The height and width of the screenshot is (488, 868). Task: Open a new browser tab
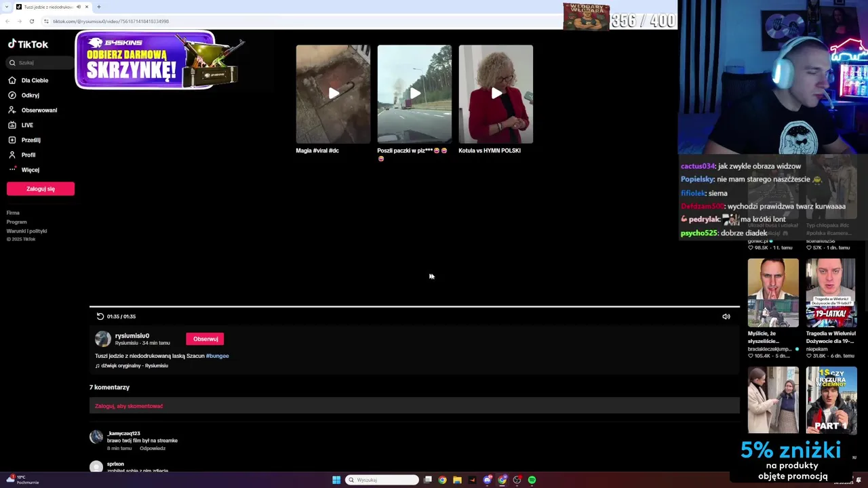[98, 7]
